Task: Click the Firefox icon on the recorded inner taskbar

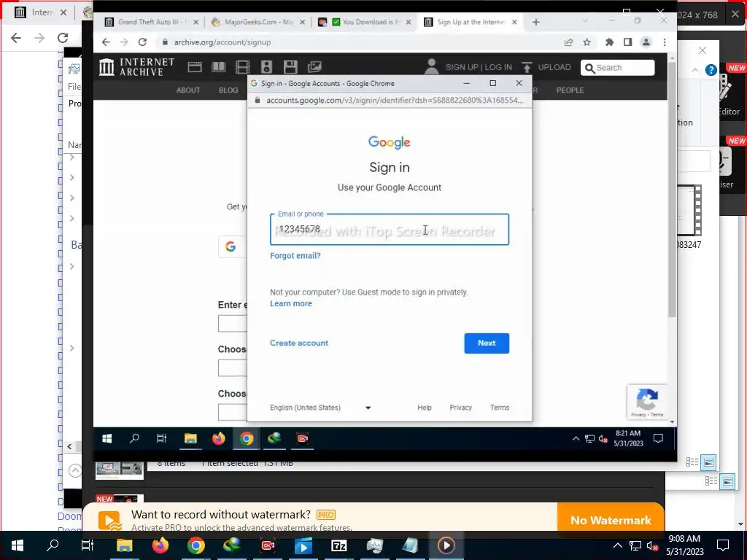Action: pos(218,438)
